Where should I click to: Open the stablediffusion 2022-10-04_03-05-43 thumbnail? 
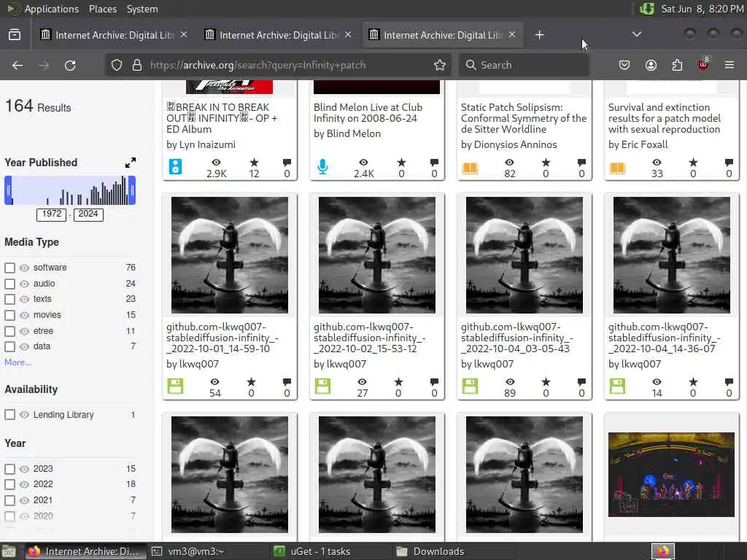click(x=524, y=255)
